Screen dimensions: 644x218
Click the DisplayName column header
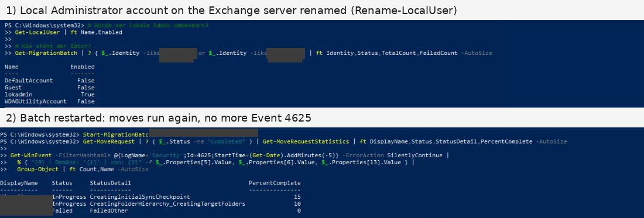[19, 183]
